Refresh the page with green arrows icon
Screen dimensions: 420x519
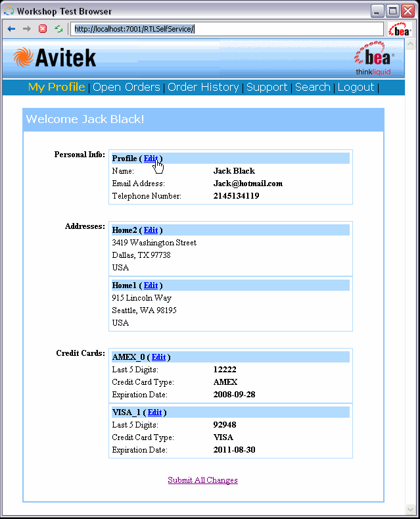58,29
